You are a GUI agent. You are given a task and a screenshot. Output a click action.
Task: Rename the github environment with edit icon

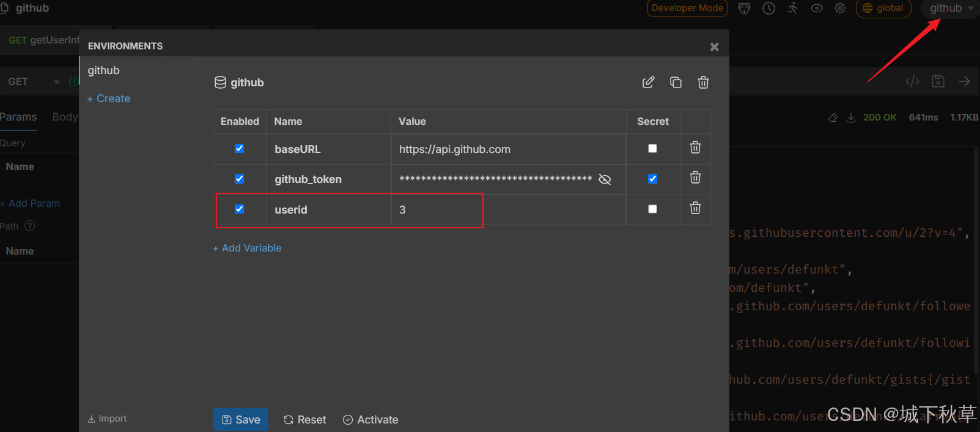(648, 82)
